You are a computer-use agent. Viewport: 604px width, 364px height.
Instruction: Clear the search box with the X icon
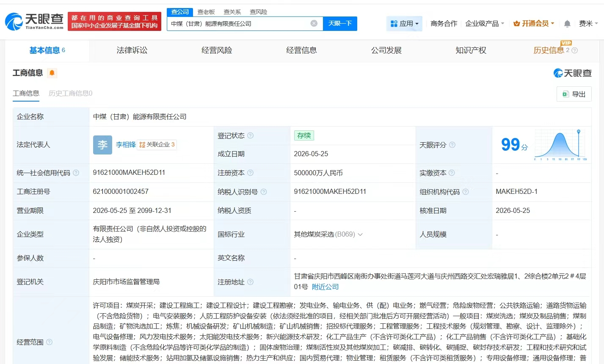point(314,23)
